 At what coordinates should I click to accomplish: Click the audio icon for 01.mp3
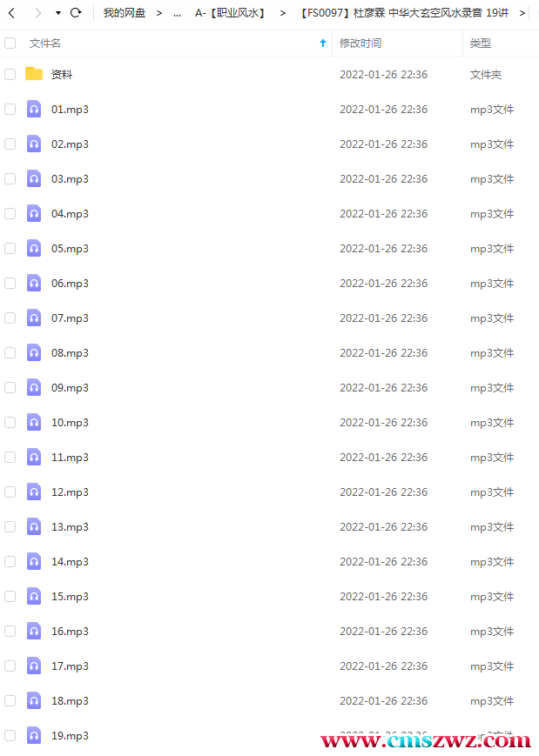pyautogui.click(x=34, y=109)
